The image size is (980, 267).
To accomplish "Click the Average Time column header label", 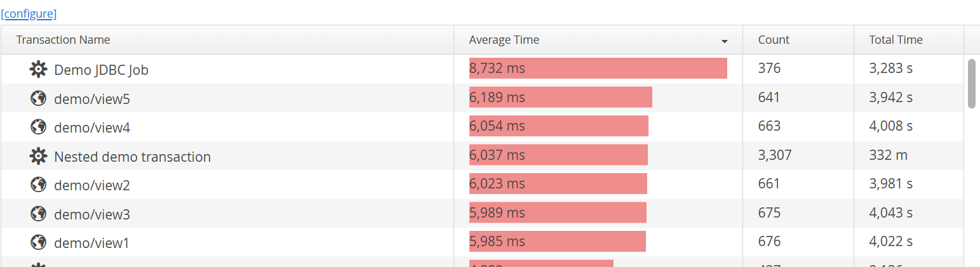I will coord(504,40).
